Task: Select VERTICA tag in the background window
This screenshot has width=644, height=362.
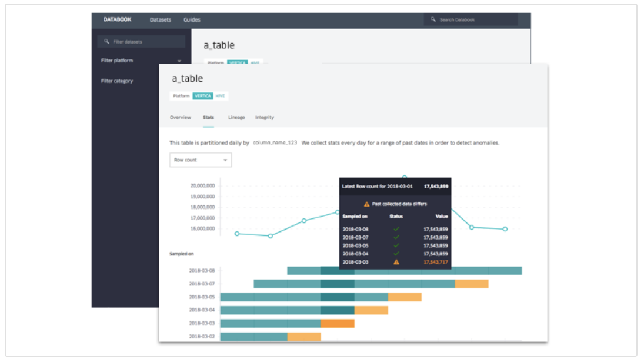Action: (238, 62)
